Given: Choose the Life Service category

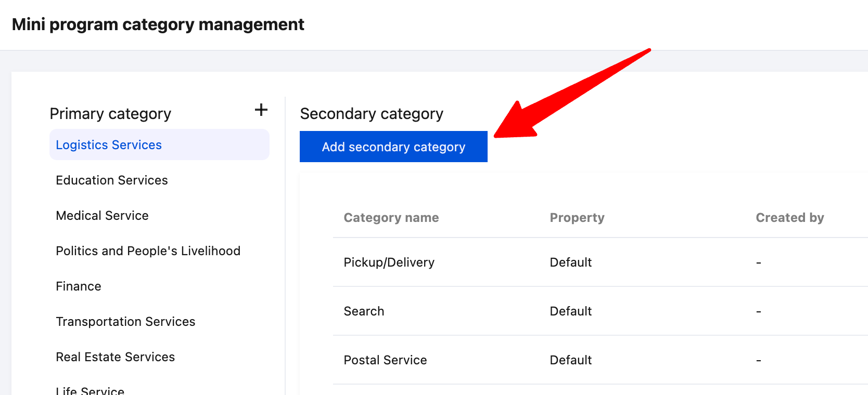Looking at the screenshot, I should click(x=90, y=391).
